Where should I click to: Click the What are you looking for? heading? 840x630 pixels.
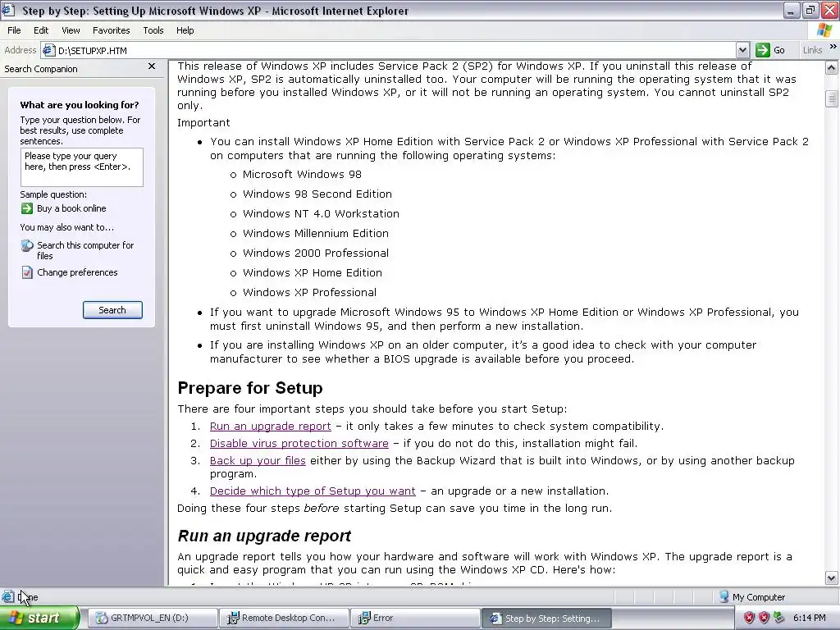click(80, 105)
